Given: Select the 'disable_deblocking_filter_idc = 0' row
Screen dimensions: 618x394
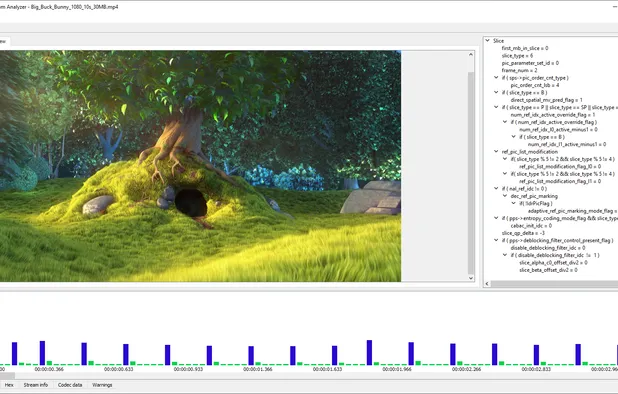Looking at the screenshot, I should 548,248.
